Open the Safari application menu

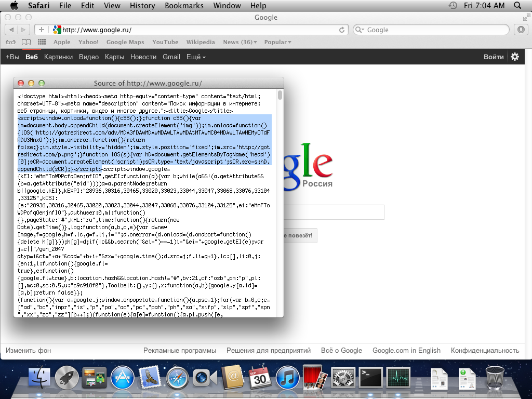38,5
